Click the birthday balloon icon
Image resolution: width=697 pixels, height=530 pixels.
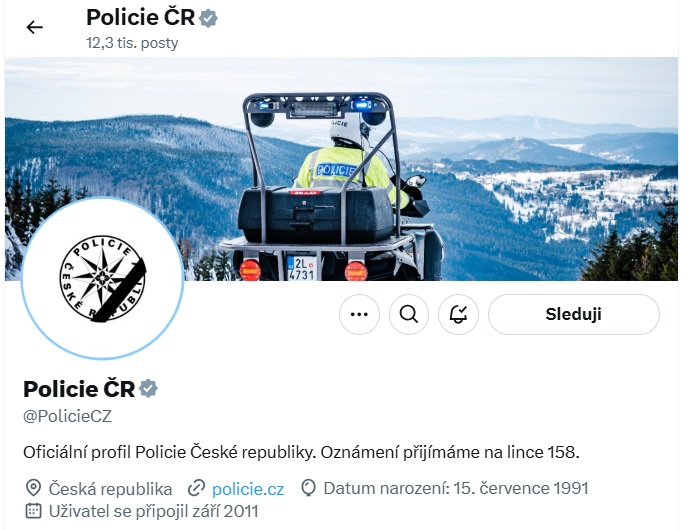tap(308, 488)
